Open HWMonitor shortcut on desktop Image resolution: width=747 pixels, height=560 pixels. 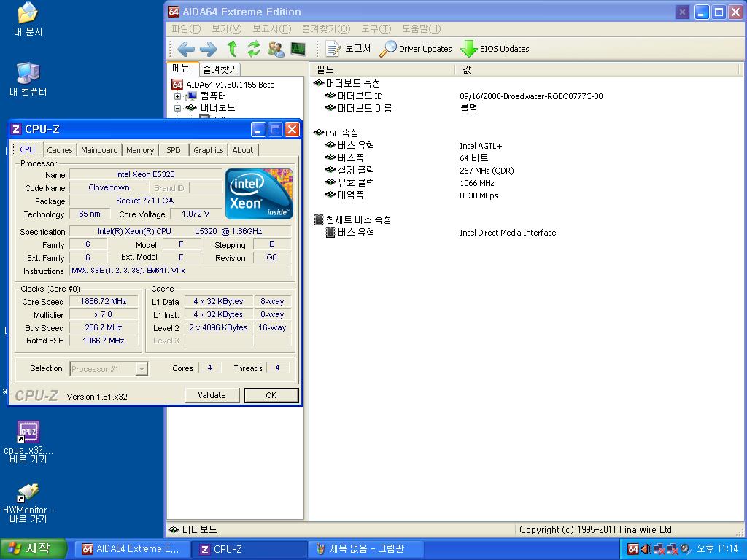28,503
